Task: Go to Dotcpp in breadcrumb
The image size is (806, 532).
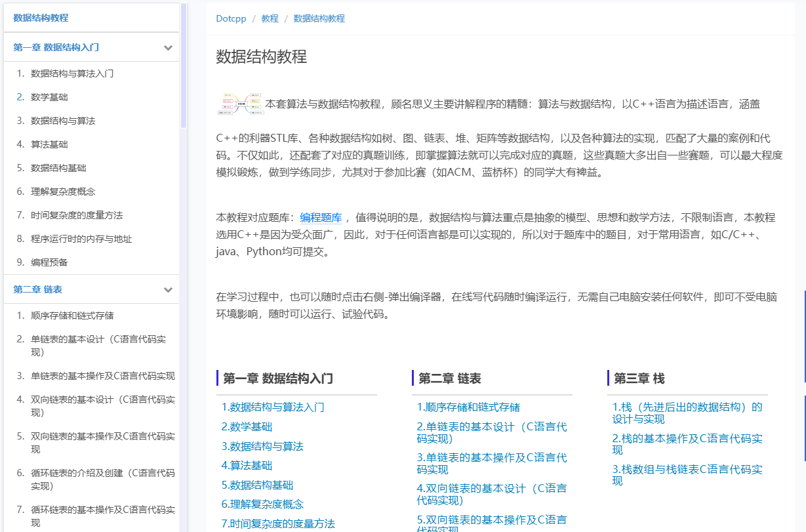Action: [231, 18]
